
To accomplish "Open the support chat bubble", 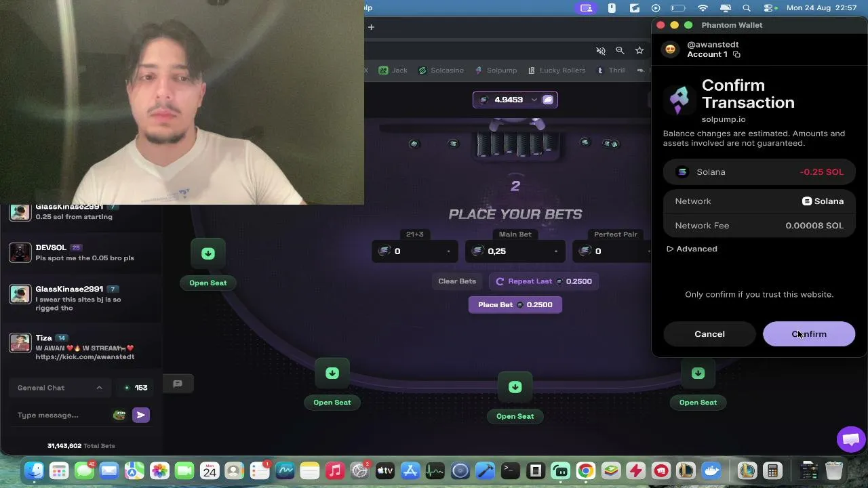I will 851,439.
